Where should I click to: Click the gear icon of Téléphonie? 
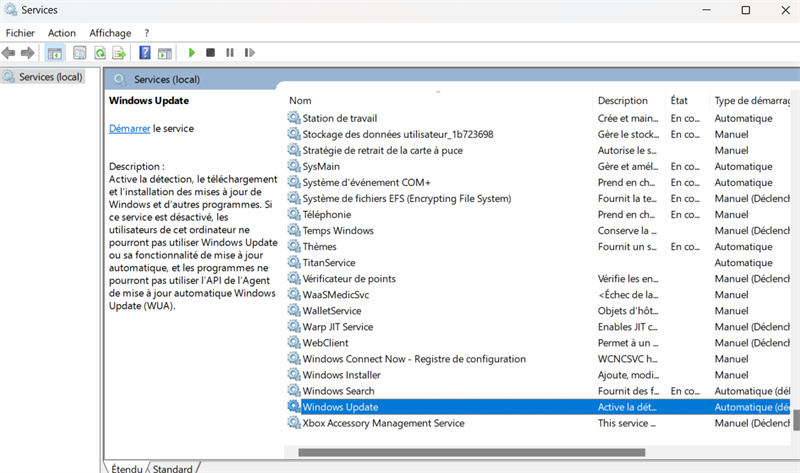pos(294,214)
